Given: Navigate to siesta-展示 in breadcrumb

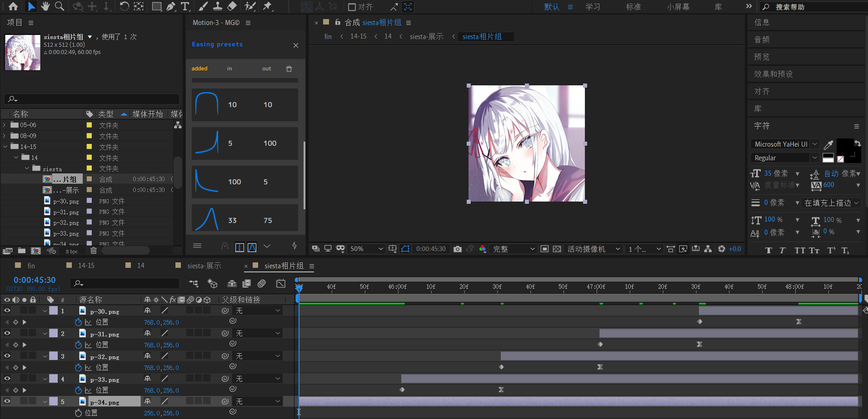Looking at the screenshot, I should 426,36.
